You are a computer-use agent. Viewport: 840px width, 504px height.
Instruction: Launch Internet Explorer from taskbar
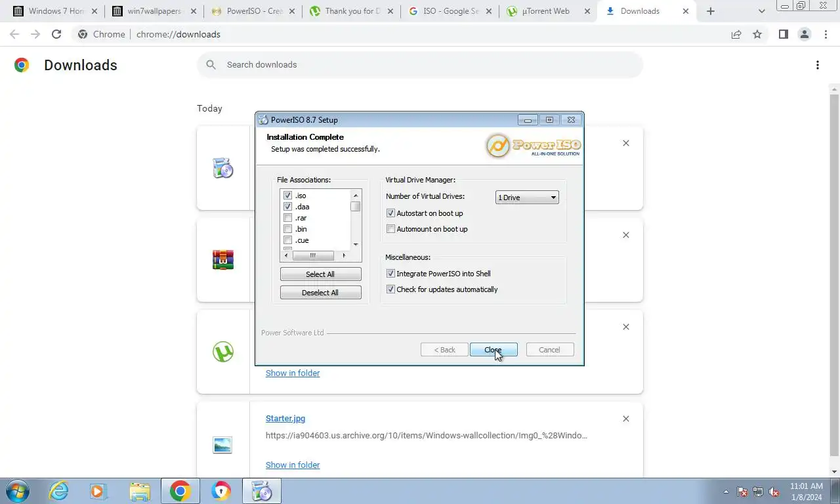tap(58, 491)
